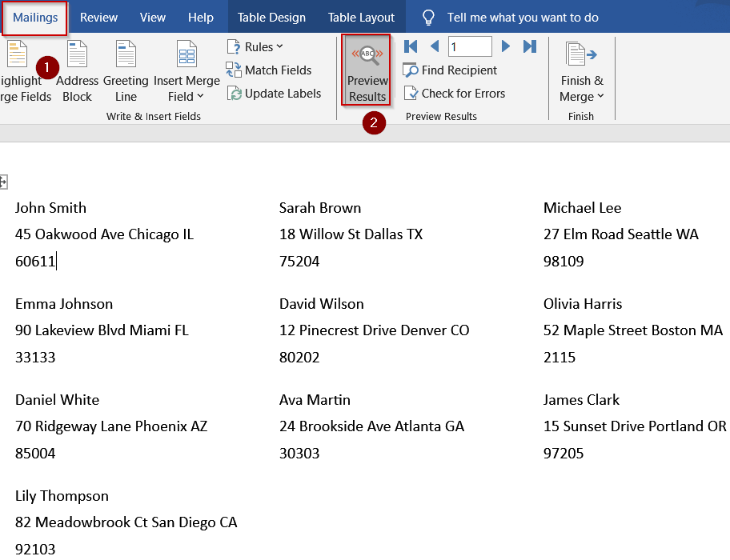Screen dimensions: 730x560
Task: Toggle Preview Results
Action: point(367,70)
